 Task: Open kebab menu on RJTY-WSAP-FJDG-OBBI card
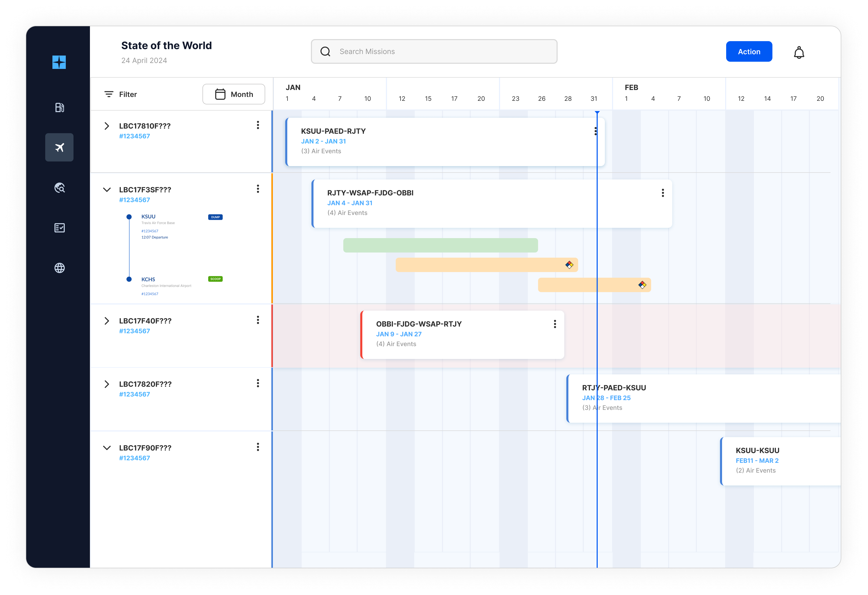pyautogui.click(x=663, y=193)
